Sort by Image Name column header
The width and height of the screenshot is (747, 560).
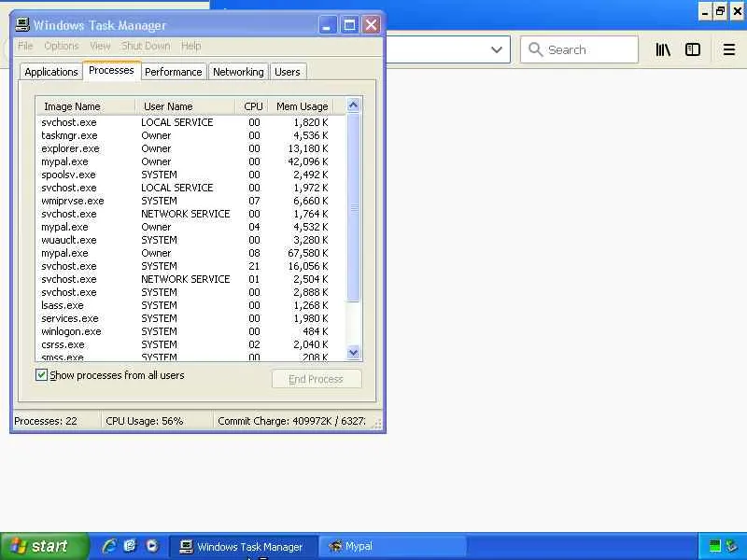tap(86, 106)
